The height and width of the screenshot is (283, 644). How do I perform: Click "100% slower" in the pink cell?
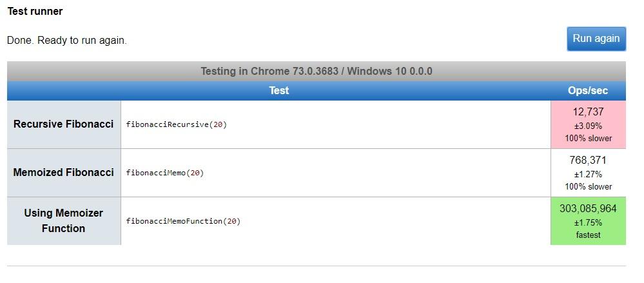(x=588, y=139)
